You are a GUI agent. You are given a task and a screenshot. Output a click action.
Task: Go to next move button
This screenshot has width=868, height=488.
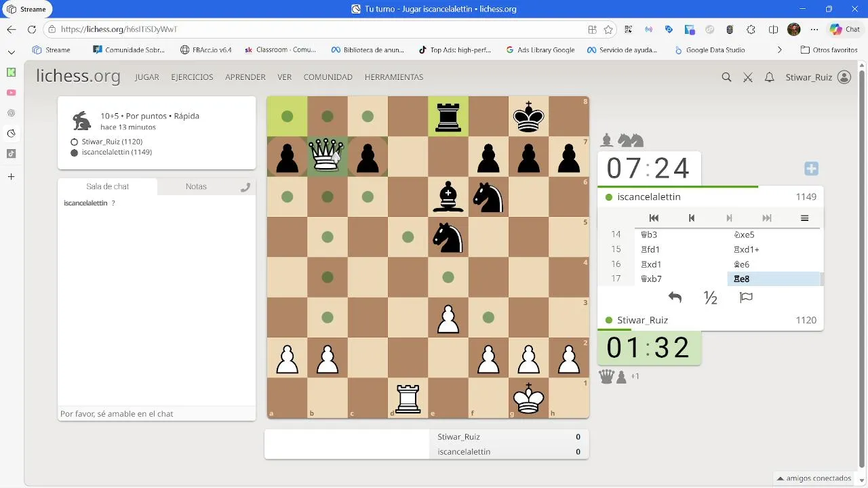(x=729, y=218)
